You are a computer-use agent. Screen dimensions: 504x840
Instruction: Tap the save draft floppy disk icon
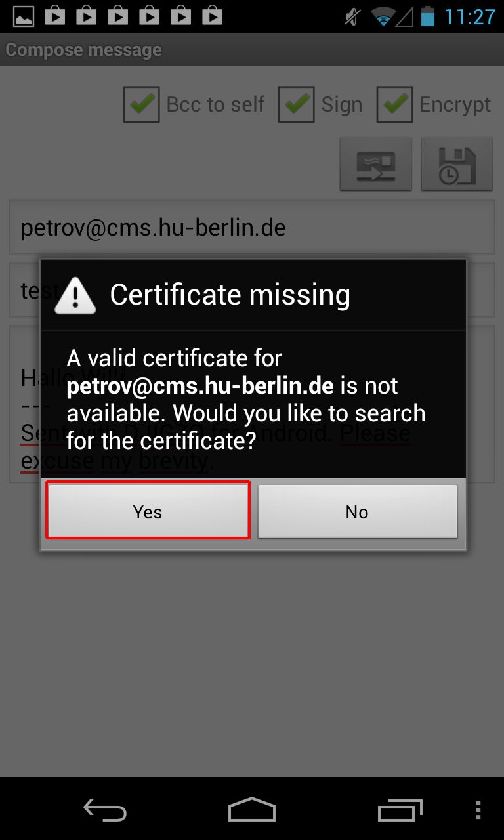457,163
